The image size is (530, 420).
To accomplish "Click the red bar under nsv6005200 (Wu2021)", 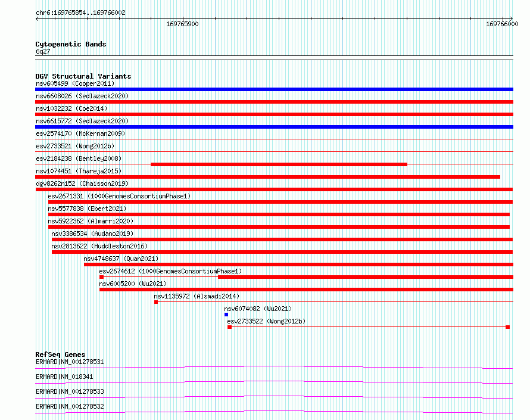I will (306, 290).
